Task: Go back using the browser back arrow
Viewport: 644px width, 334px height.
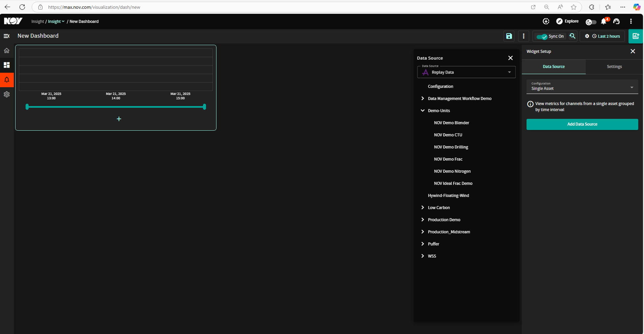Action: coord(7,7)
